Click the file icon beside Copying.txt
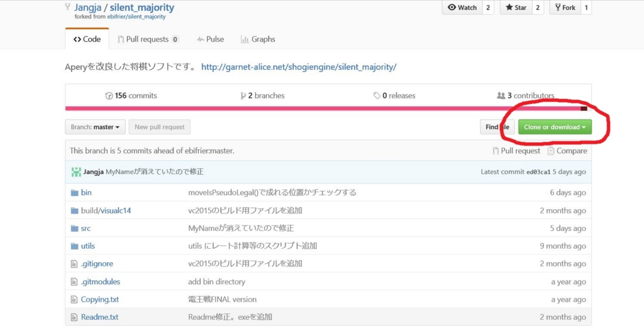This screenshot has width=644, height=330. pos(74,300)
